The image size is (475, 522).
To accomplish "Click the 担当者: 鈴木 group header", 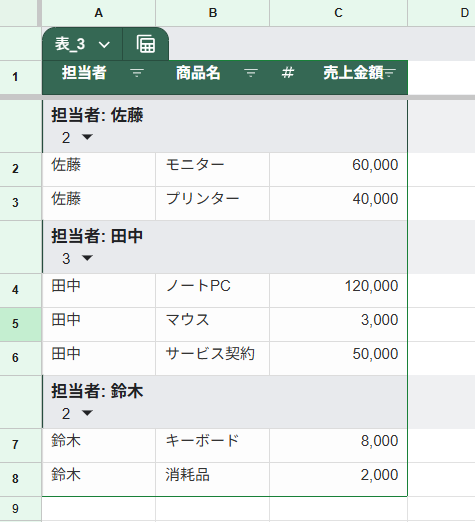I will tap(97, 391).
